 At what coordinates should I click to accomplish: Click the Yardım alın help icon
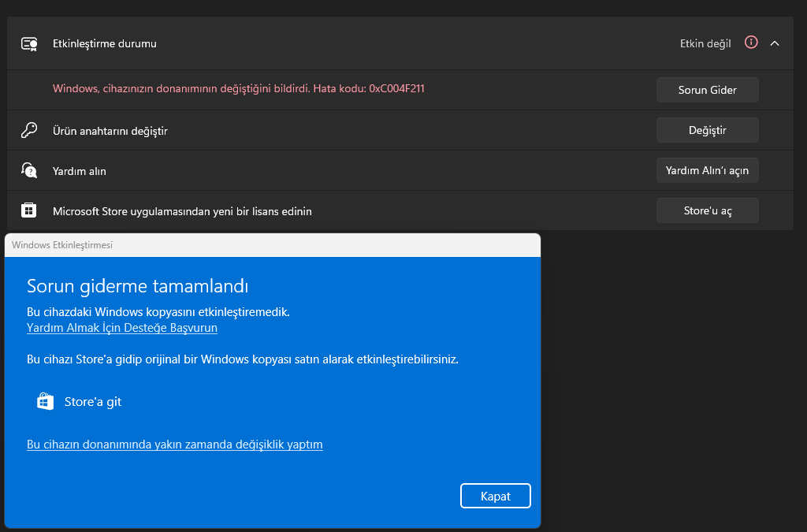coord(29,170)
